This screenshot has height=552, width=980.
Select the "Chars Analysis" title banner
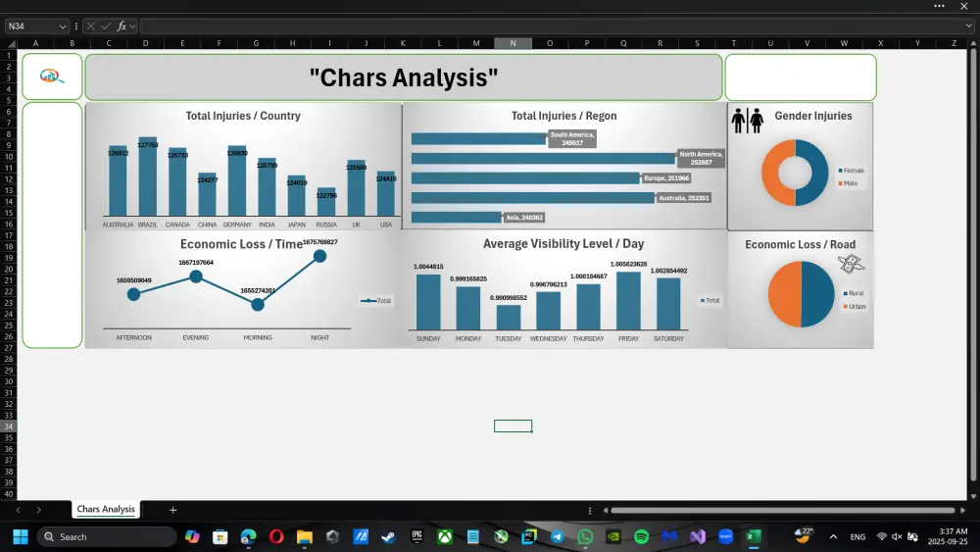[404, 77]
